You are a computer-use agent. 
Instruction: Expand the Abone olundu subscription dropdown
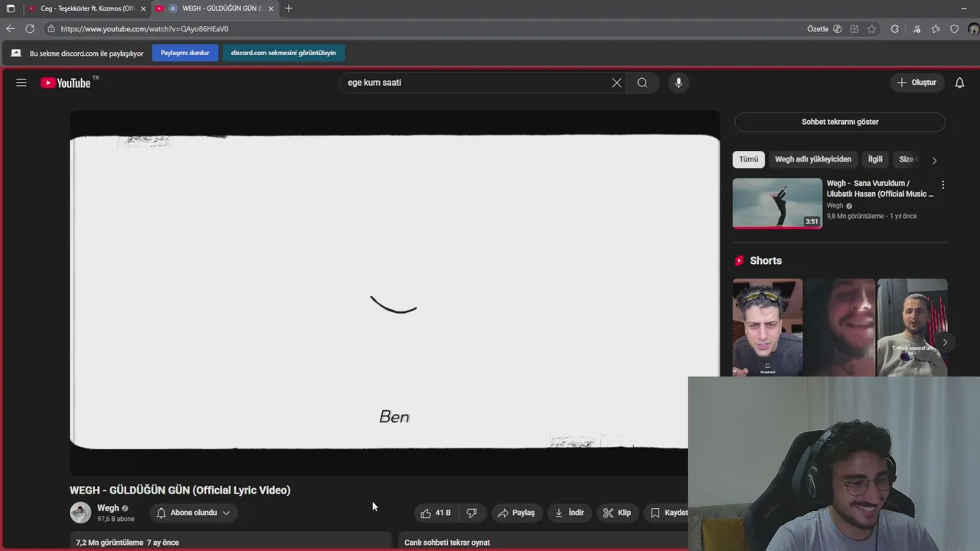pos(194,513)
